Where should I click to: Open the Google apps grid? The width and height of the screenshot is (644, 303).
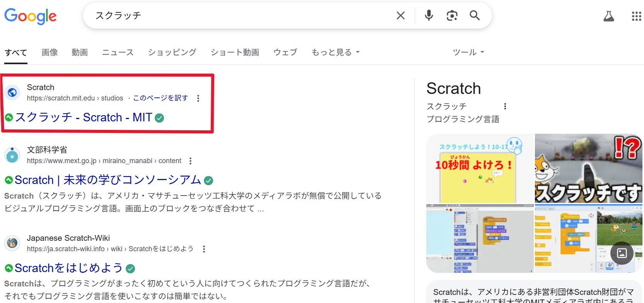636,16
